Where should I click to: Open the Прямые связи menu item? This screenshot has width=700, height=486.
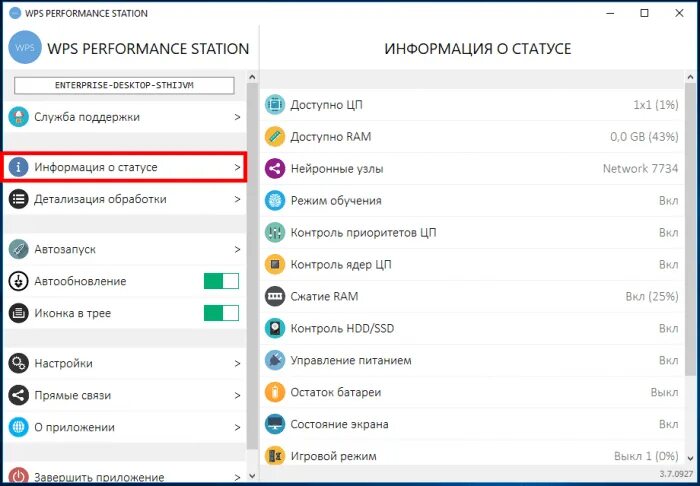pos(125,395)
